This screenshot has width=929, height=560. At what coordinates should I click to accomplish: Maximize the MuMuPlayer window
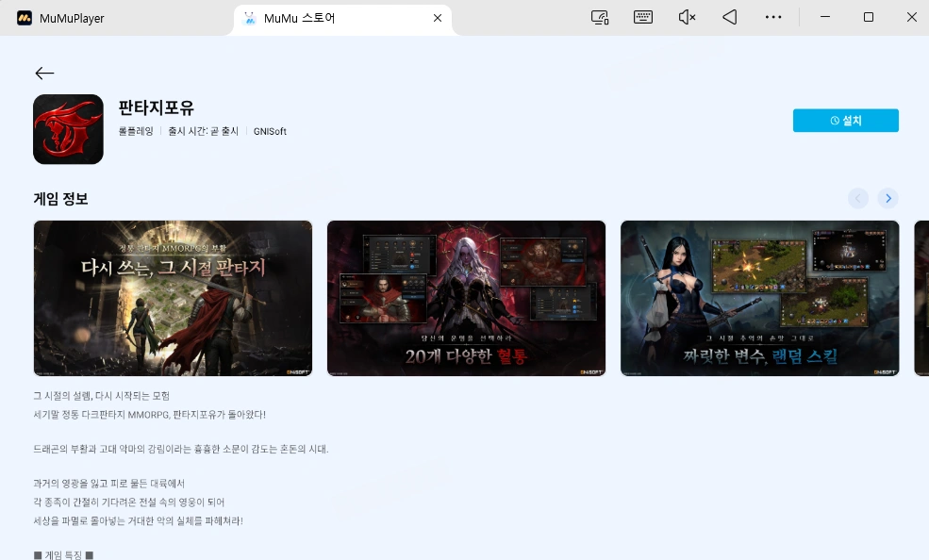(869, 17)
